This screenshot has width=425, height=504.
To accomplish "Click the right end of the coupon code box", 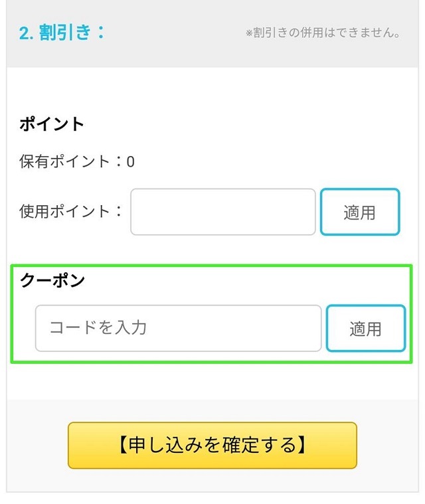I will [313, 328].
